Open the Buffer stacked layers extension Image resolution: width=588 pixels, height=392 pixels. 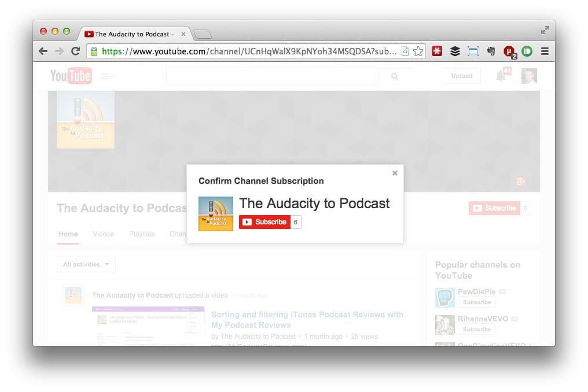point(455,51)
